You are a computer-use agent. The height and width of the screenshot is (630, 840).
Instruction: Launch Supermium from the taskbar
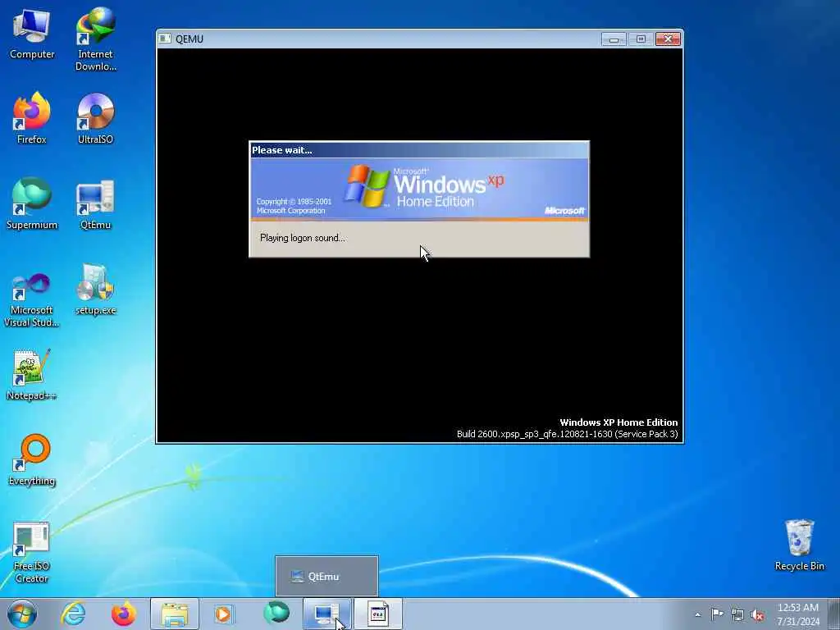click(276, 614)
